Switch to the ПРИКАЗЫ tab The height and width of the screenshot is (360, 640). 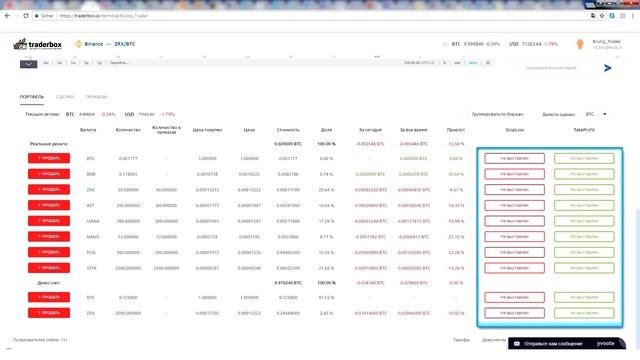[96, 97]
